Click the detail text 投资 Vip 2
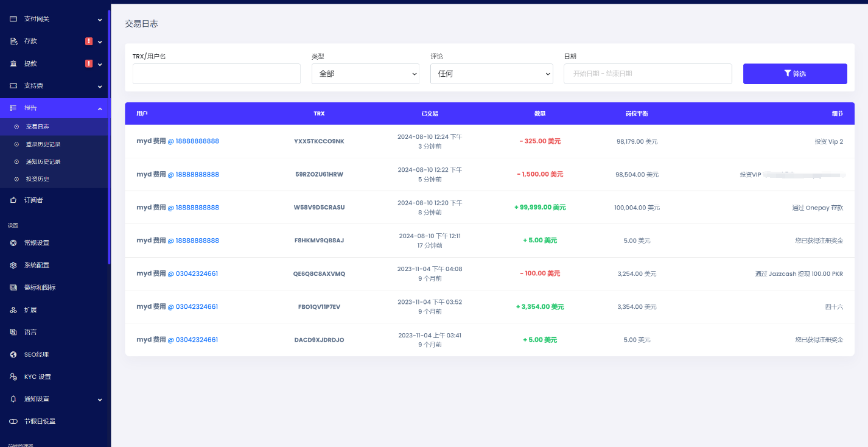Image resolution: width=868 pixels, height=447 pixels. point(829,141)
